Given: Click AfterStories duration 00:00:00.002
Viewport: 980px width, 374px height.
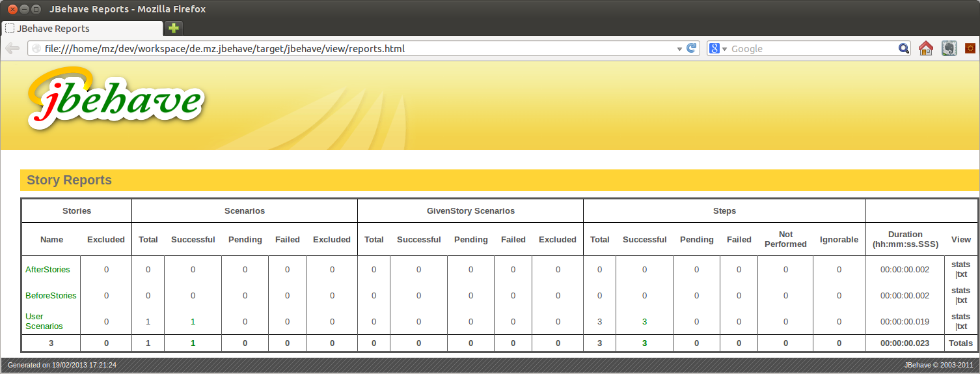Looking at the screenshot, I should click(905, 269).
